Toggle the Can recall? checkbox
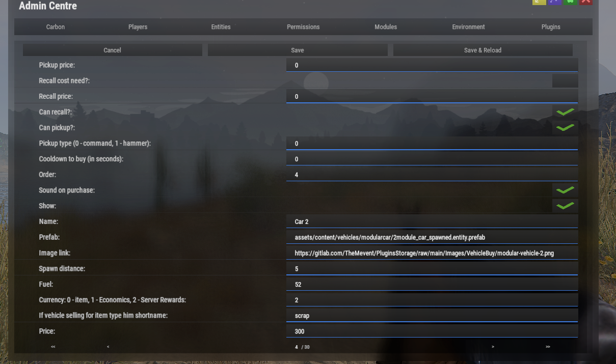 click(x=565, y=112)
